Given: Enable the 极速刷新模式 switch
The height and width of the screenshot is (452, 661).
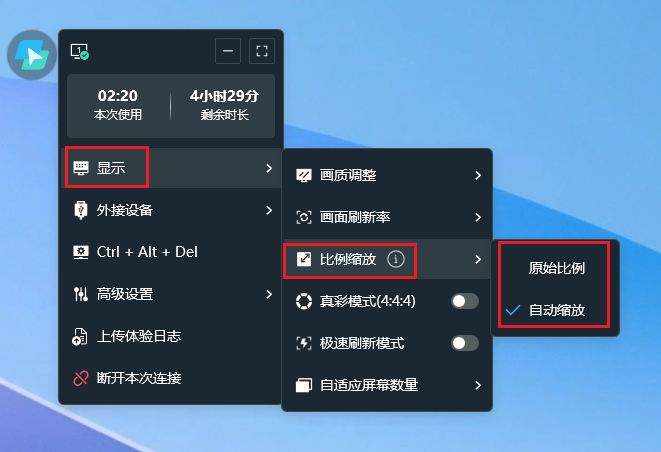Looking at the screenshot, I should point(465,343).
